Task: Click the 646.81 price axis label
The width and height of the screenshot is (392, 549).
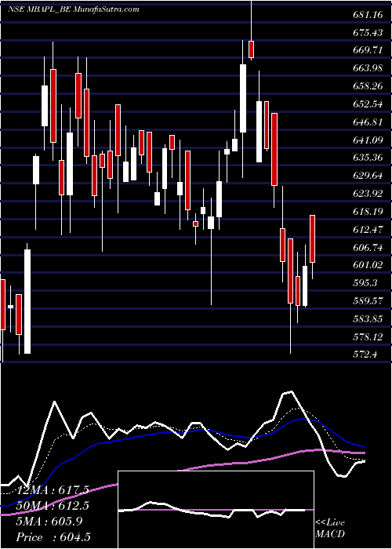Action: 368,122
